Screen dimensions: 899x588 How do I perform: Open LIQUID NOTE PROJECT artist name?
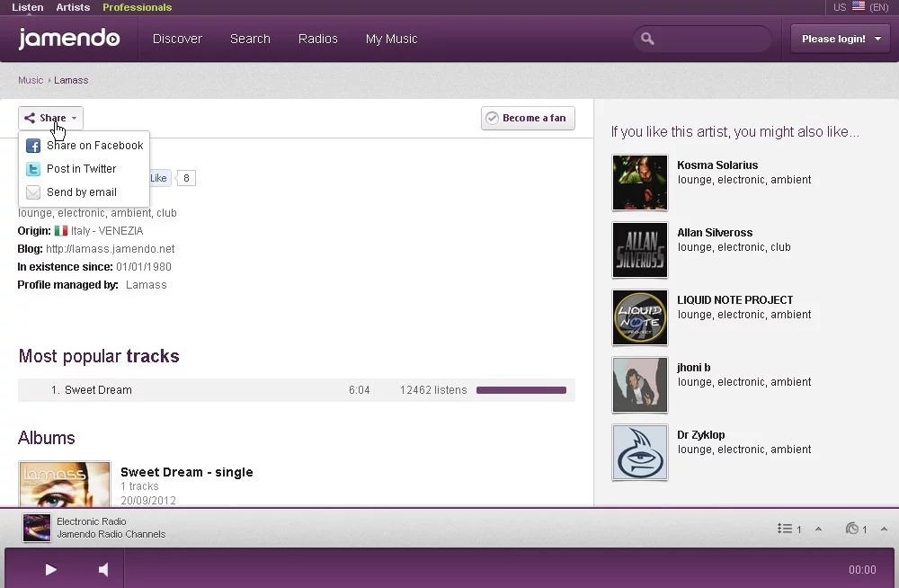click(x=735, y=300)
